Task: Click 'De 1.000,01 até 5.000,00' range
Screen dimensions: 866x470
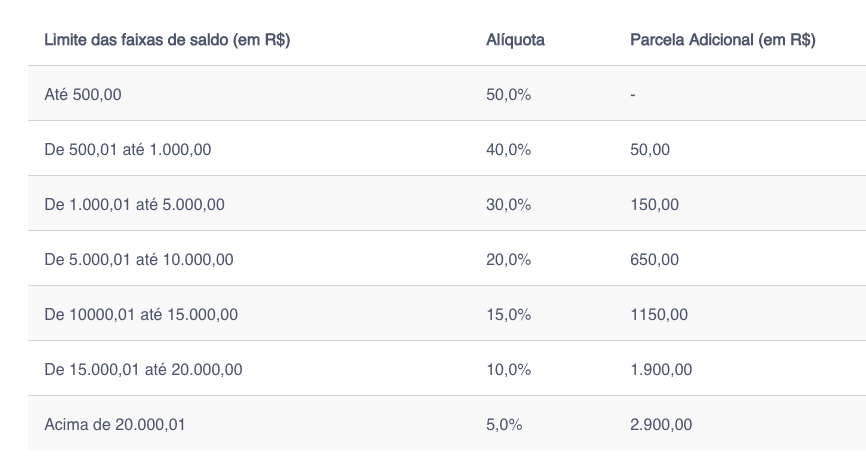Action: (x=134, y=204)
